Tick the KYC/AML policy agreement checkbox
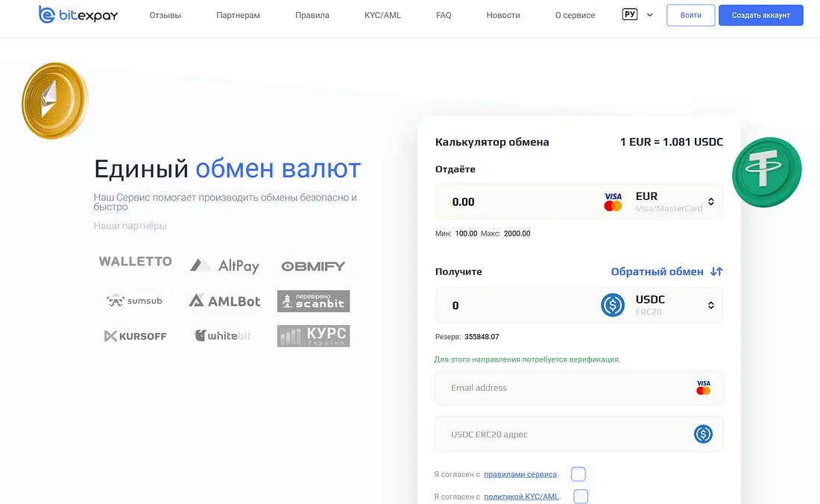820x504 pixels. click(581, 496)
